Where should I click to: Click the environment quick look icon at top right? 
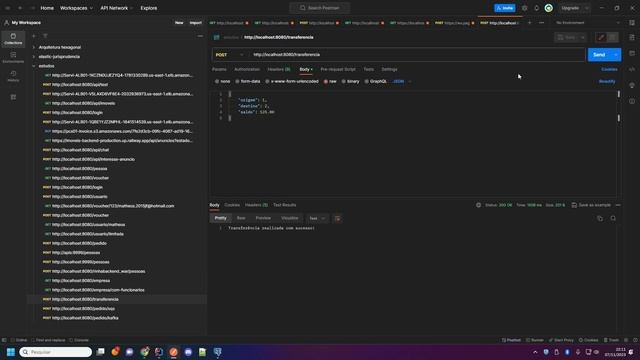(632, 23)
